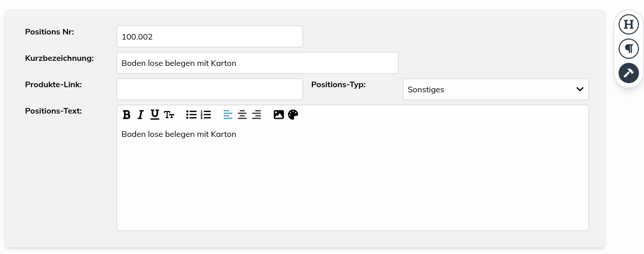Insert a numbered list
This screenshot has width=644, height=254.
tap(206, 115)
